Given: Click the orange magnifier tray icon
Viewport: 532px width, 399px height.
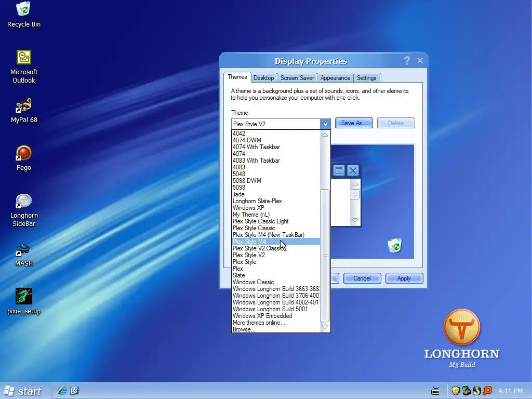Looking at the screenshot, I should point(487,391).
